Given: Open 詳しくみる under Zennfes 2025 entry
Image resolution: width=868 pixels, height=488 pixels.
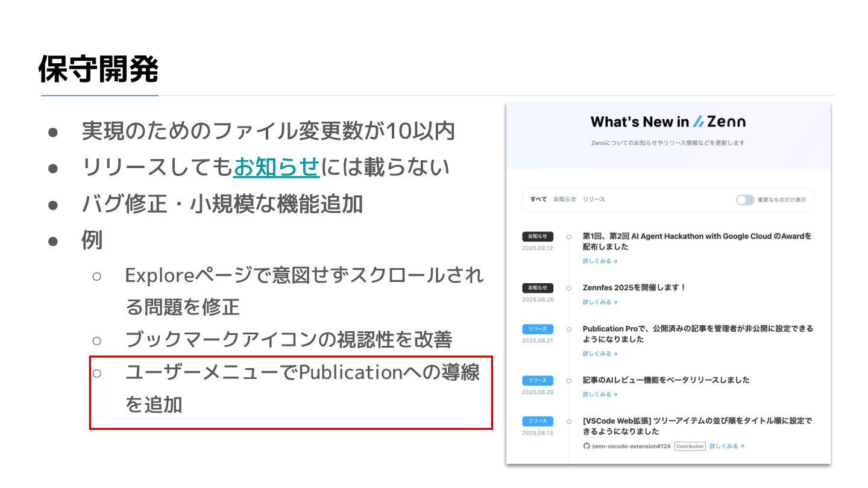Looking at the screenshot, I should coord(600,302).
